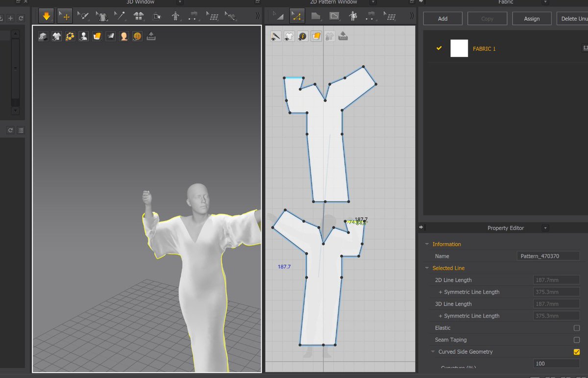Choose the 3D mesh grid tool

[213, 16]
